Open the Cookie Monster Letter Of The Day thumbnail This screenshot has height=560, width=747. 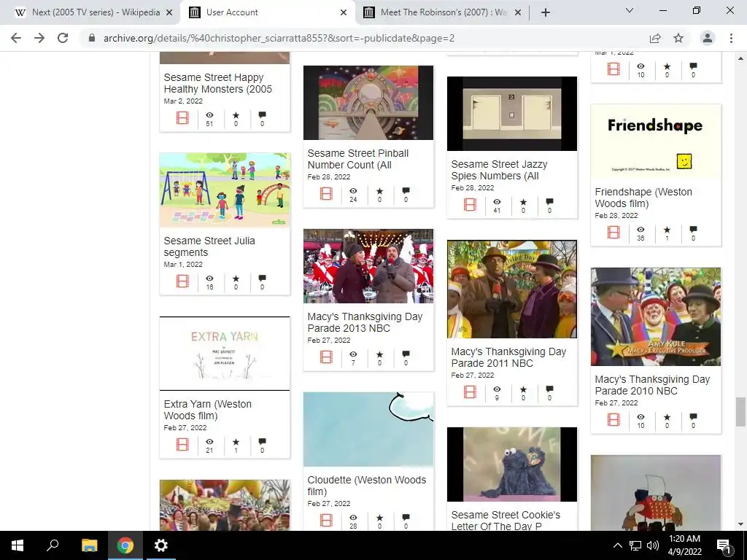coord(512,464)
